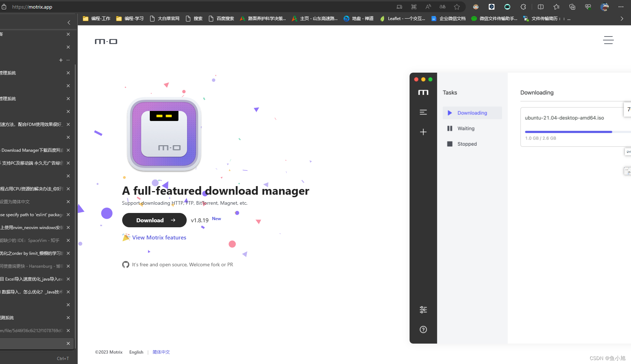This screenshot has height=364, width=631.
Task: Click the task list icon in Motrix sidebar
Action: coord(423,112)
